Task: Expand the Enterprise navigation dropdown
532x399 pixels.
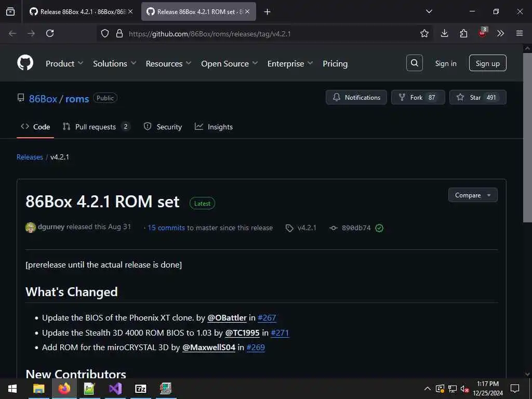Action: [290, 63]
